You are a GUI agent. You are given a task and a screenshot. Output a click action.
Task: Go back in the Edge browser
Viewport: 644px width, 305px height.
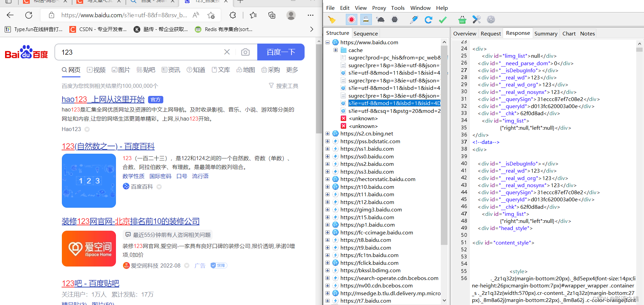click(10, 15)
